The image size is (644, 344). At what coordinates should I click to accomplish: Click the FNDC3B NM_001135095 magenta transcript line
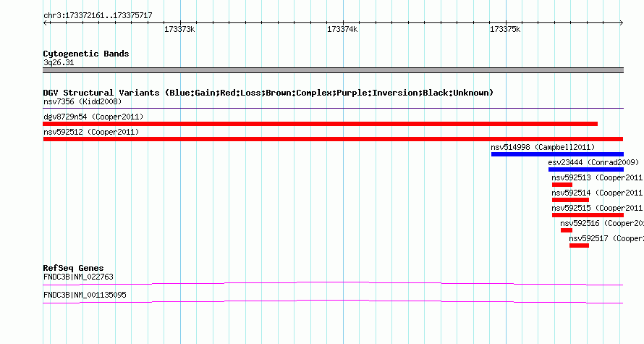(x=333, y=302)
